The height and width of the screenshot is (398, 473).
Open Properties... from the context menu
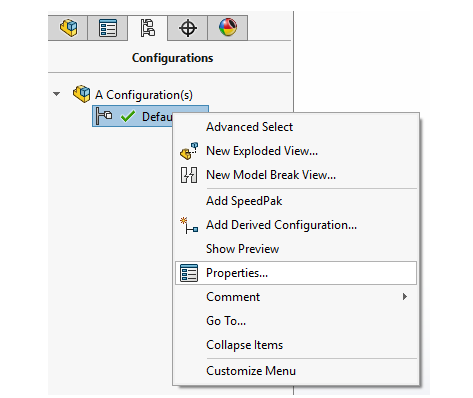pos(296,273)
